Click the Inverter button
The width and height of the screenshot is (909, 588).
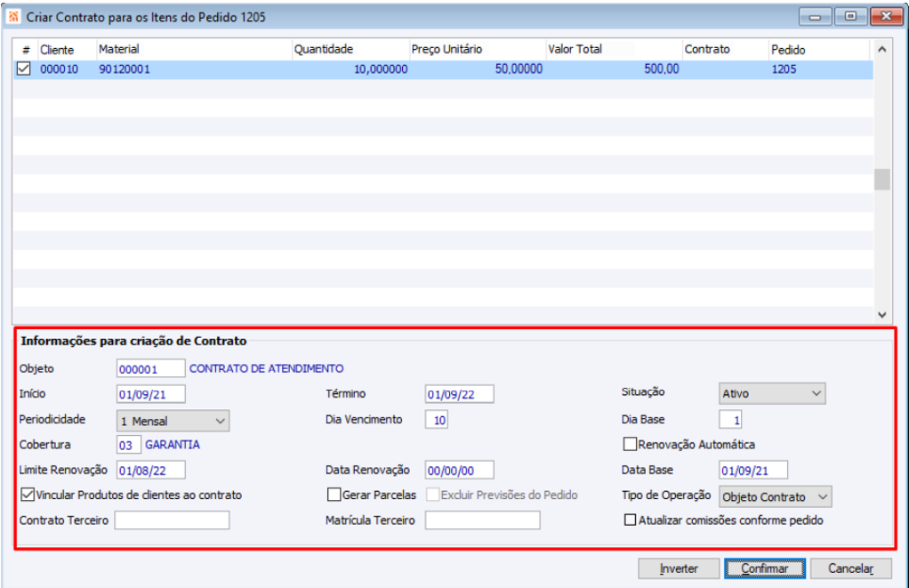point(679,568)
